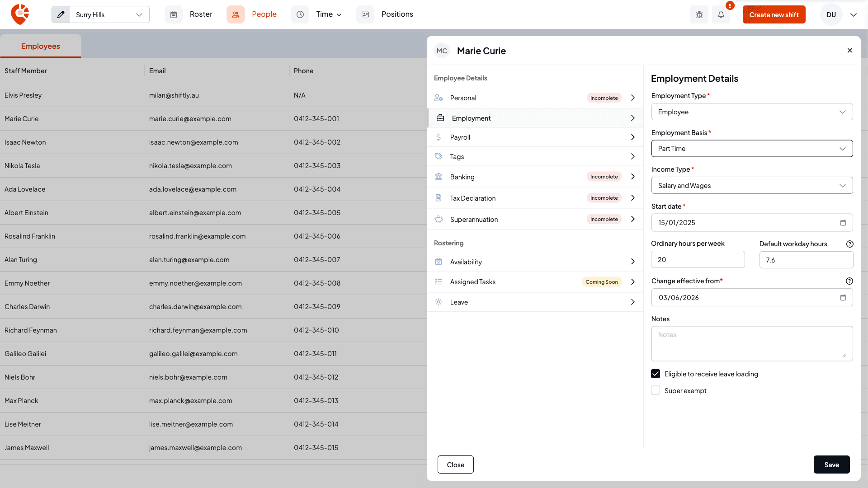This screenshot has height=488, width=868.
Task: Click the Banking building icon
Action: click(439, 177)
